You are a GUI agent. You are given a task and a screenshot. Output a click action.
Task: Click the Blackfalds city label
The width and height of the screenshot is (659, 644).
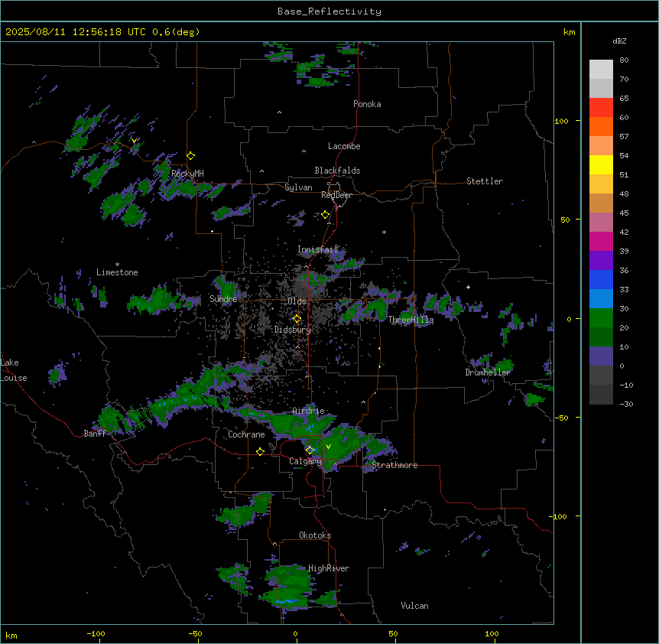click(337, 171)
